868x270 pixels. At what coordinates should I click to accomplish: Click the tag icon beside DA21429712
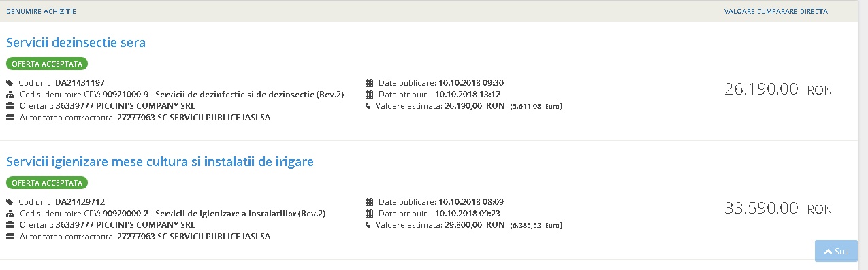tap(10, 202)
